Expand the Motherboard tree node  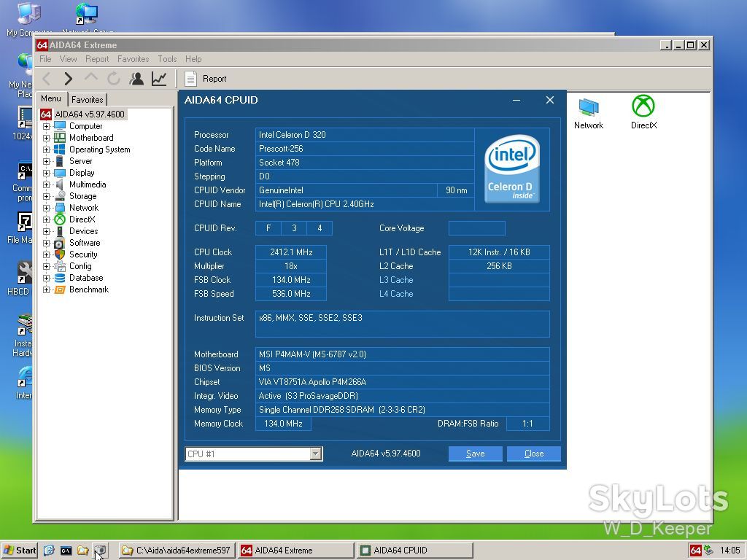[x=46, y=138]
